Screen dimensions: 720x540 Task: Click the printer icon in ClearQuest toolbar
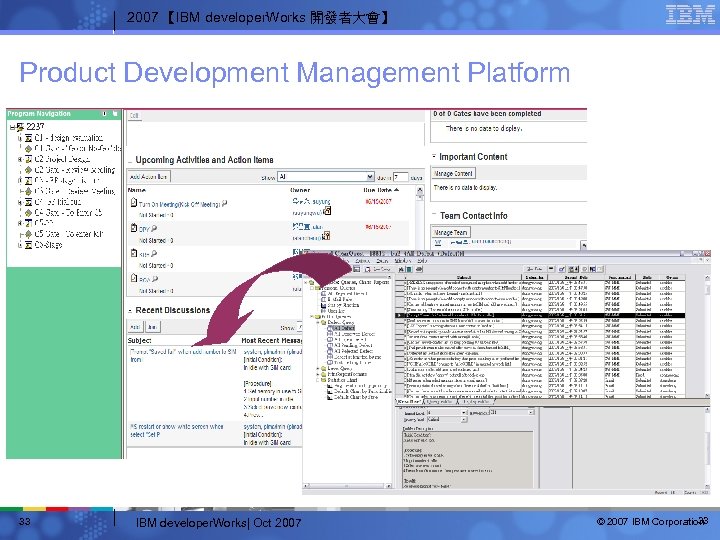(419, 269)
